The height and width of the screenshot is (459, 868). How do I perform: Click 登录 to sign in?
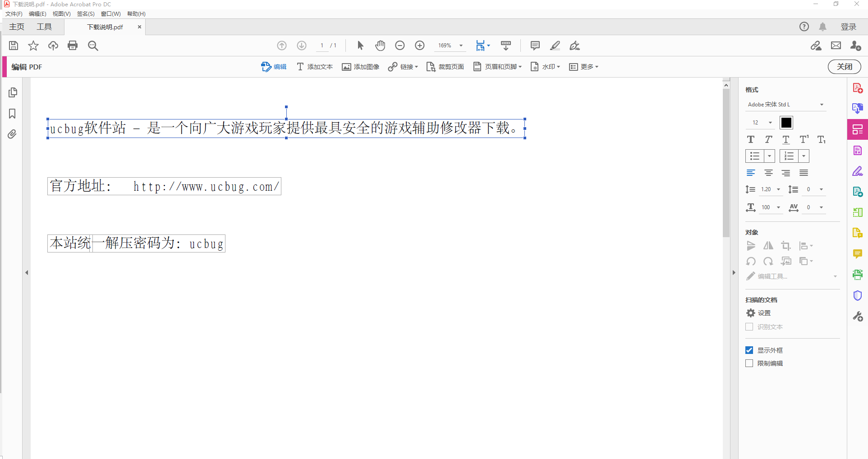tap(848, 27)
